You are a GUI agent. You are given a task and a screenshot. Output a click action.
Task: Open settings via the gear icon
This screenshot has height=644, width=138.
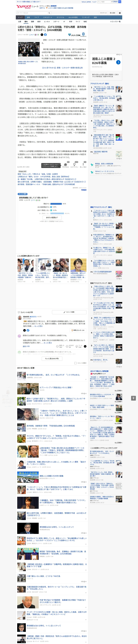pyautogui.click(x=120, y=13)
